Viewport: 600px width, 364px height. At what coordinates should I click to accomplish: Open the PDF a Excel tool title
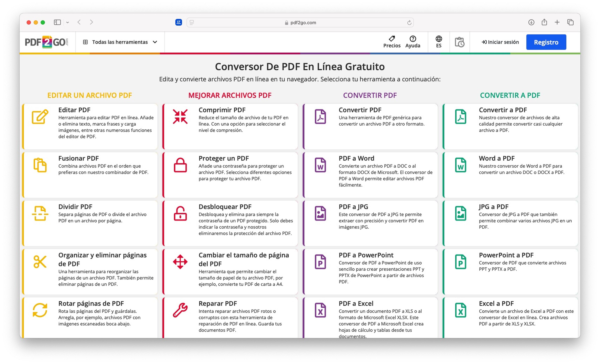(356, 303)
